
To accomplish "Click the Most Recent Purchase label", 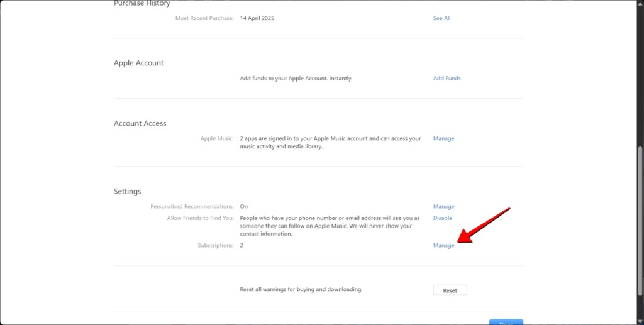I will click(x=204, y=18).
